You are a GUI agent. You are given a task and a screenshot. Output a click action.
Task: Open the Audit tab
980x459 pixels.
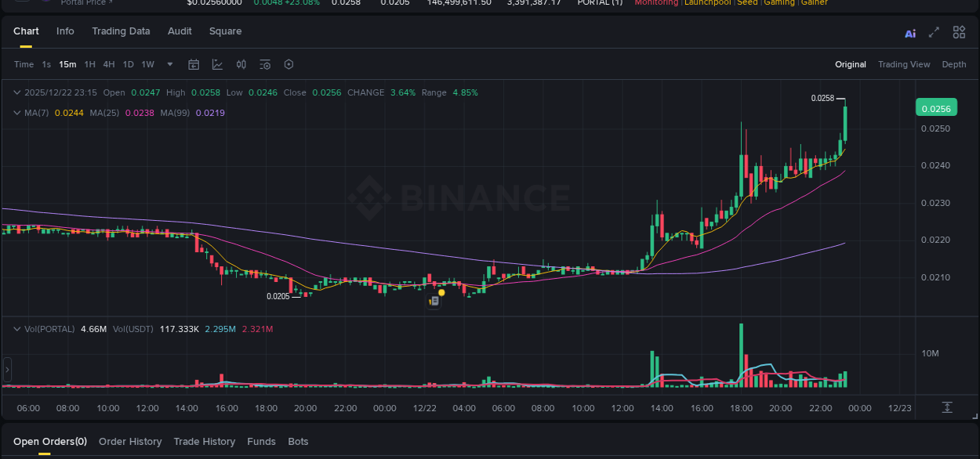(180, 31)
